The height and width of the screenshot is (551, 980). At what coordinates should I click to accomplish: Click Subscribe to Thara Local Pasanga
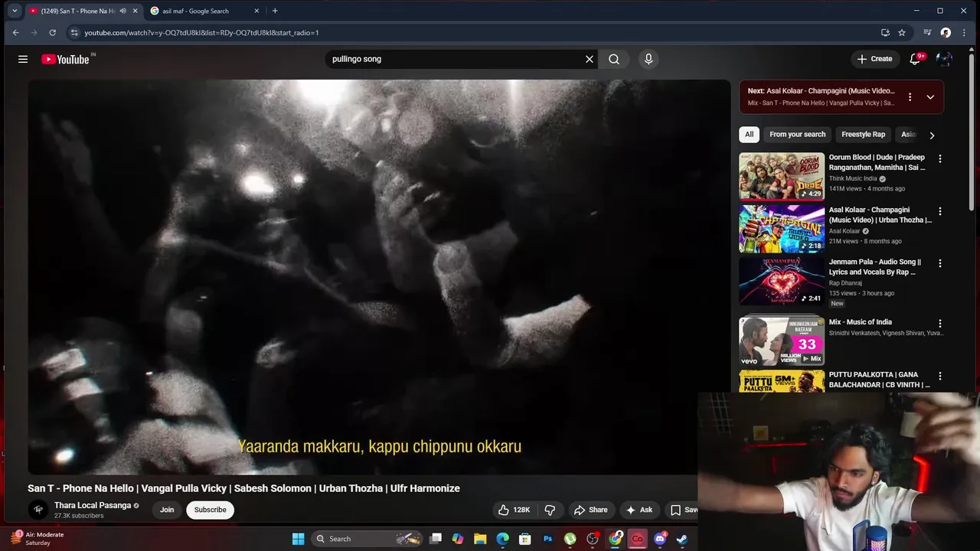click(x=210, y=510)
